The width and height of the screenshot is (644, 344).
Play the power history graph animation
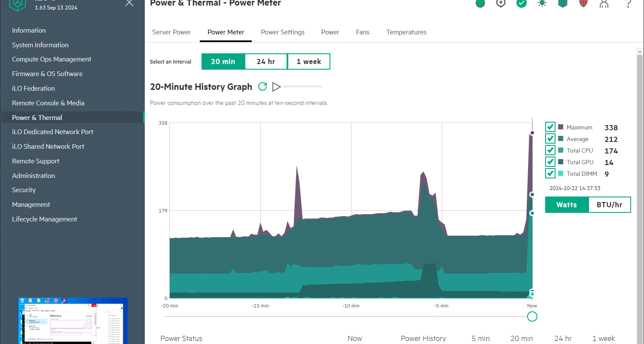point(277,87)
